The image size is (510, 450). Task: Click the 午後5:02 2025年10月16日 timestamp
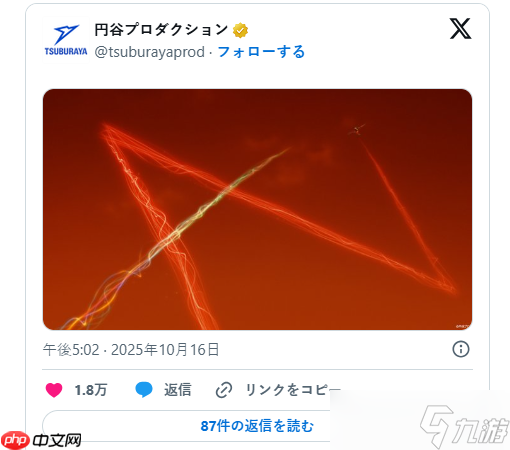tap(131, 350)
